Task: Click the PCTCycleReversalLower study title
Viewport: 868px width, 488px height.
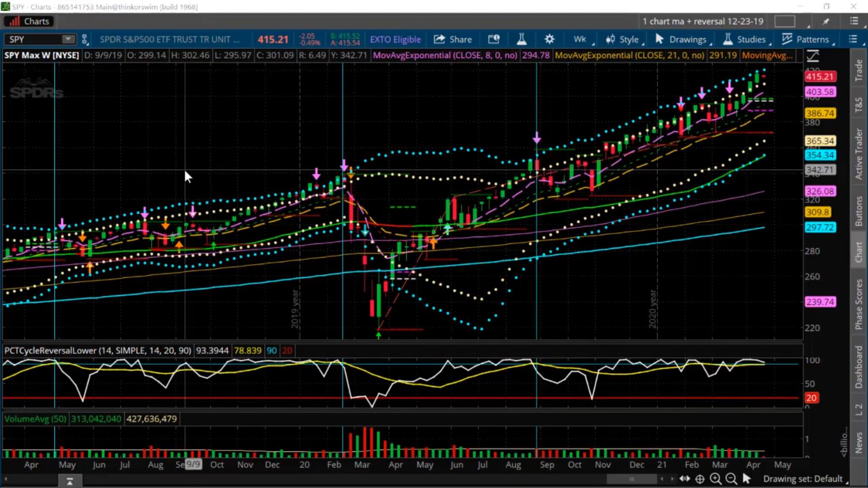Action: (98, 351)
